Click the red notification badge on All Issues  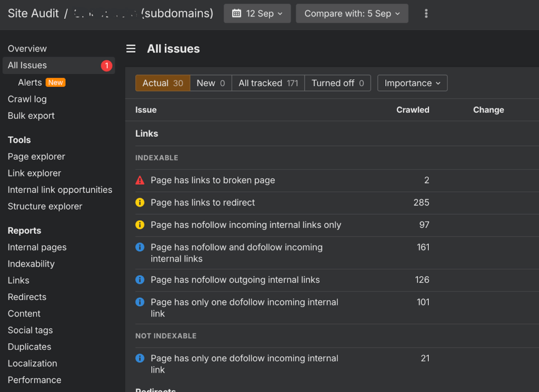[x=106, y=66]
